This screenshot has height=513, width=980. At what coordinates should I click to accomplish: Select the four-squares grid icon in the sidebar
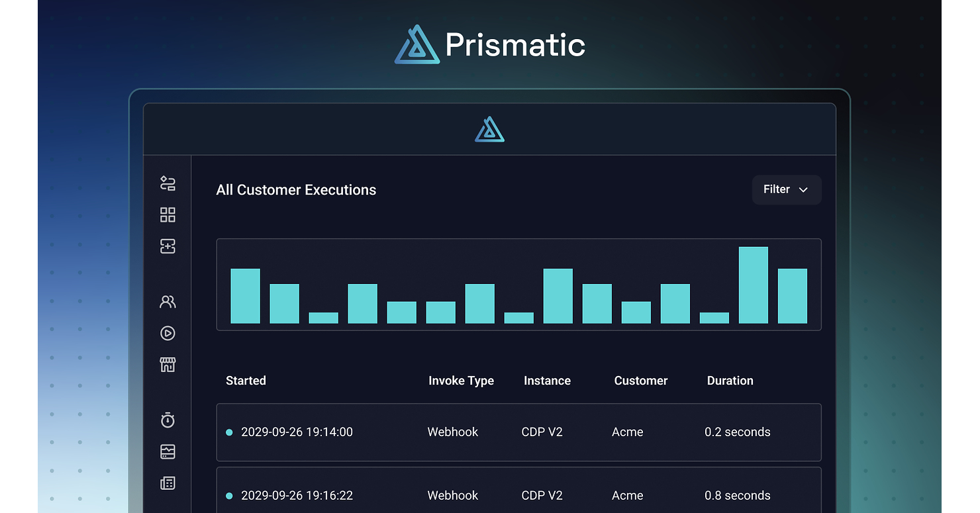[168, 215]
